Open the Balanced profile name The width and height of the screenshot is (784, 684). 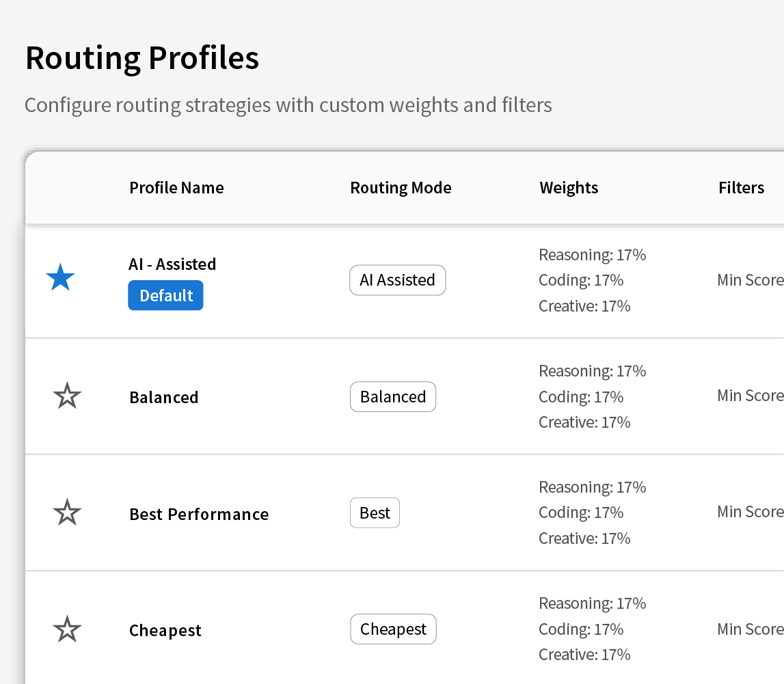click(164, 398)
